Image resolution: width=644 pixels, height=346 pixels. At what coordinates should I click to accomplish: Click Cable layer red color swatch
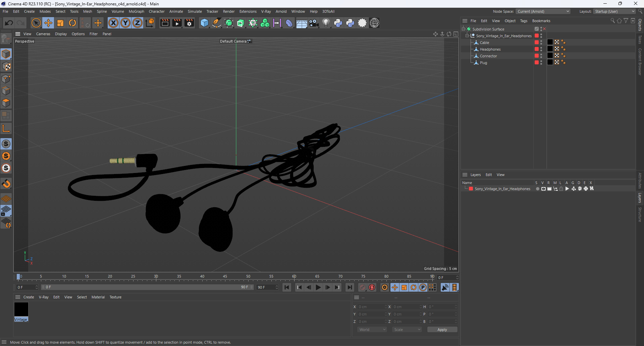537,42
